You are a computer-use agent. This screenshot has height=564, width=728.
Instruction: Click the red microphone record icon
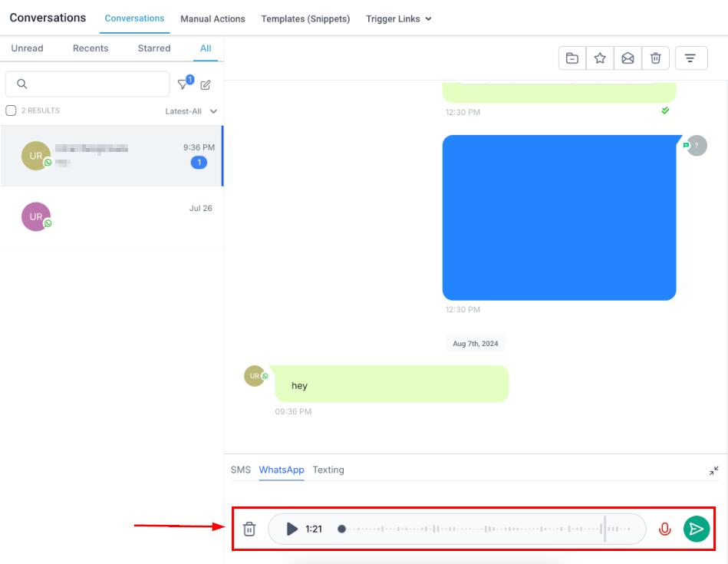click(x=665, y=529)
